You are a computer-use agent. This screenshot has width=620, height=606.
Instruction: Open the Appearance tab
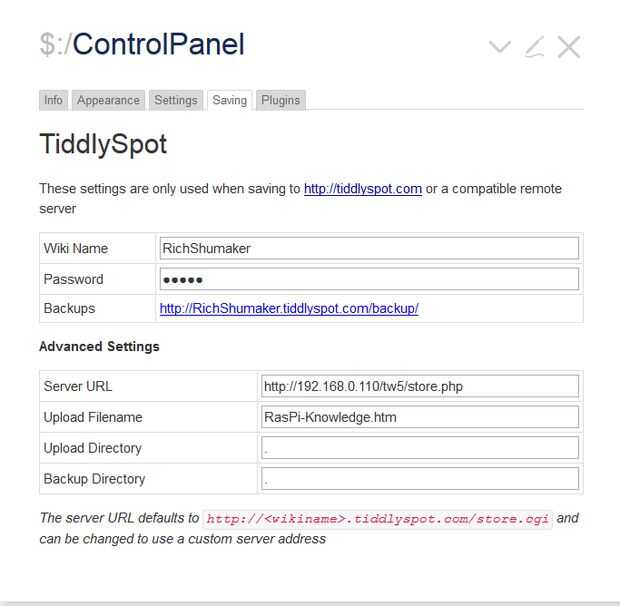pyautogui.click(x=108, y=100)
